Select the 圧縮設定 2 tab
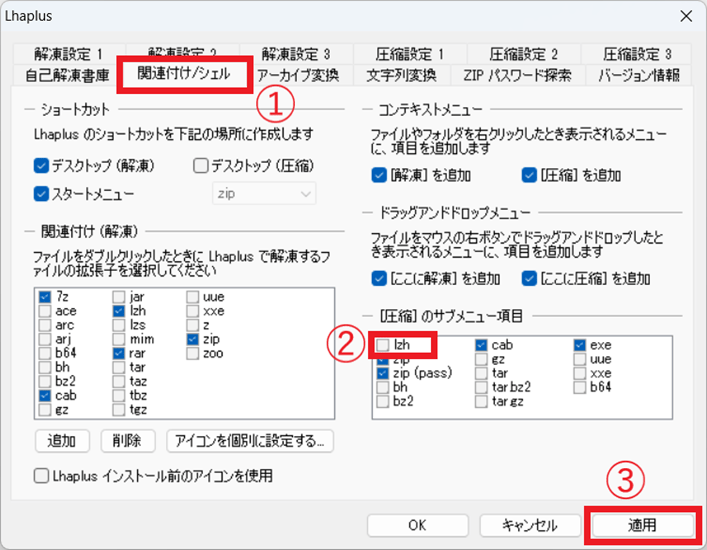The height and width of the screenshot is (550, 707). click(x=523, y=54)
